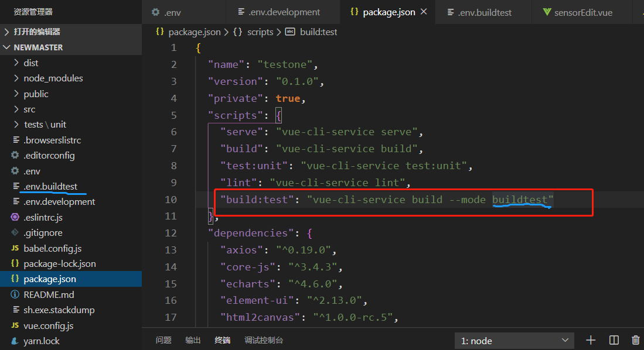Open the 调试控制台 panel tab
This screenshot has width=644, height=350.
click(x=264, y=340)
